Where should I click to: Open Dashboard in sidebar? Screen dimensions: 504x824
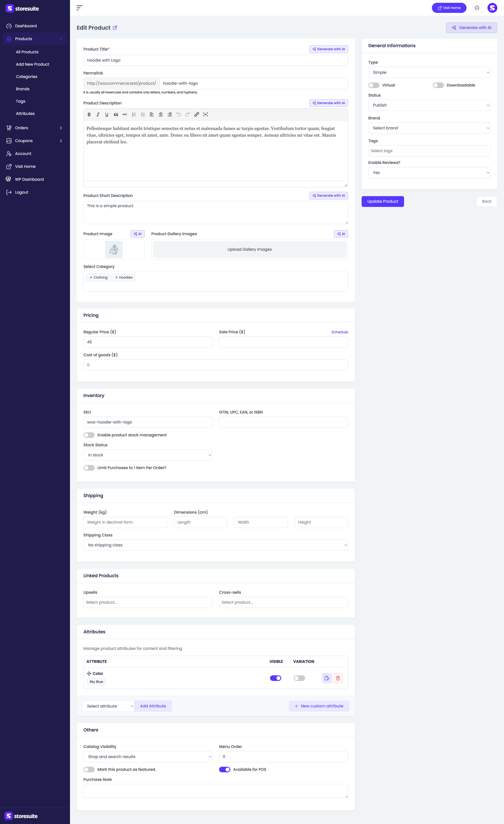point(35,26)
